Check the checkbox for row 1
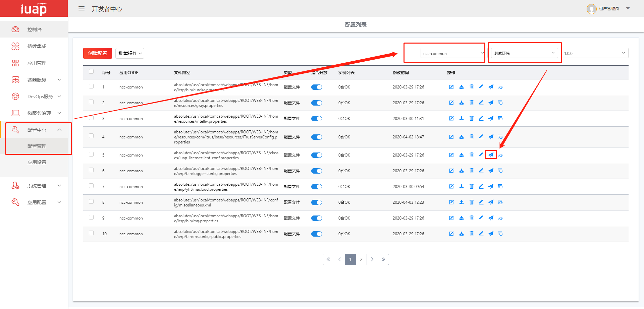 point(91,86)
